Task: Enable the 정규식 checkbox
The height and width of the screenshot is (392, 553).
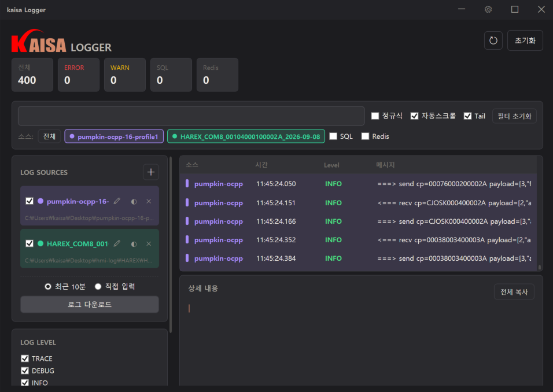Action: coord(375,116)
